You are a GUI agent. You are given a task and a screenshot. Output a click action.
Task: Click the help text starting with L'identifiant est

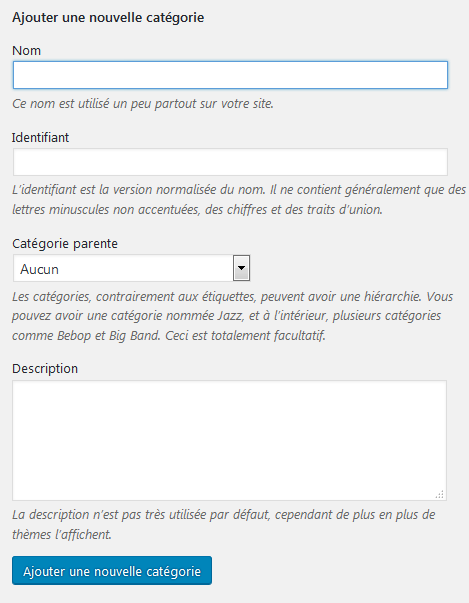coord(239,200)
